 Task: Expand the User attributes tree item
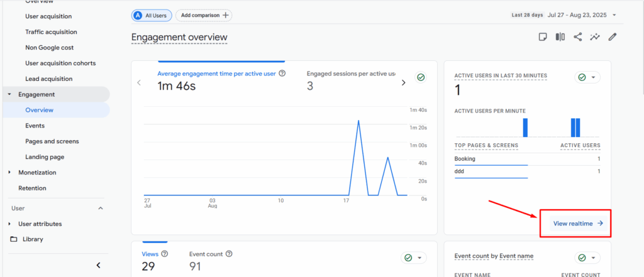9,224
